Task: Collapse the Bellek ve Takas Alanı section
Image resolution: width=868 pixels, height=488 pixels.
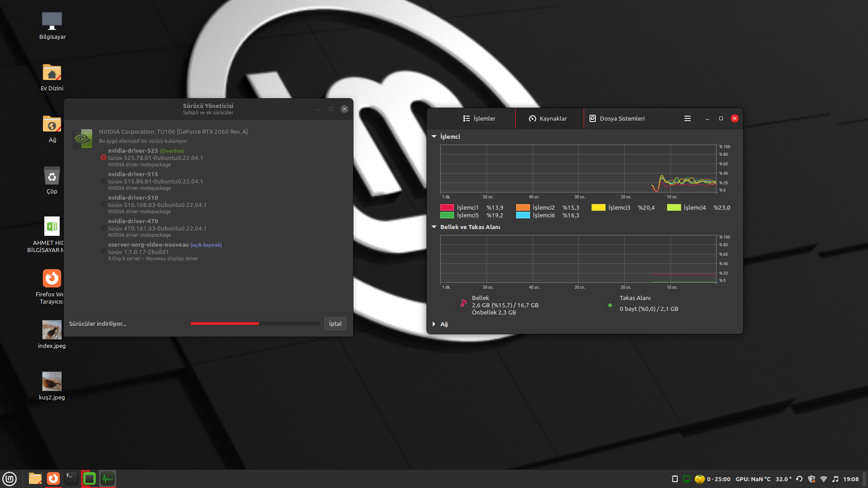Action: tap(434, 227)
